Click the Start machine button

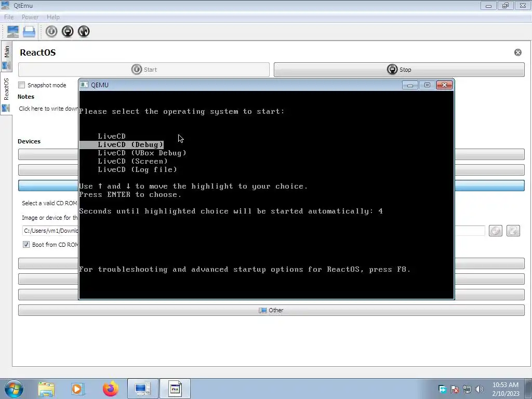144,70
